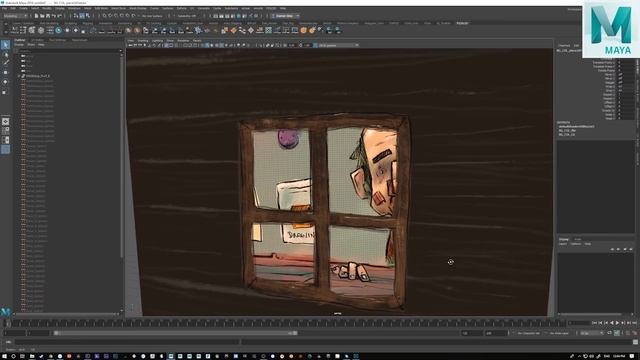Play the animation backwards
Viewport: 640px width, 360px height.
pyautogui.click(x=611, y=323)
